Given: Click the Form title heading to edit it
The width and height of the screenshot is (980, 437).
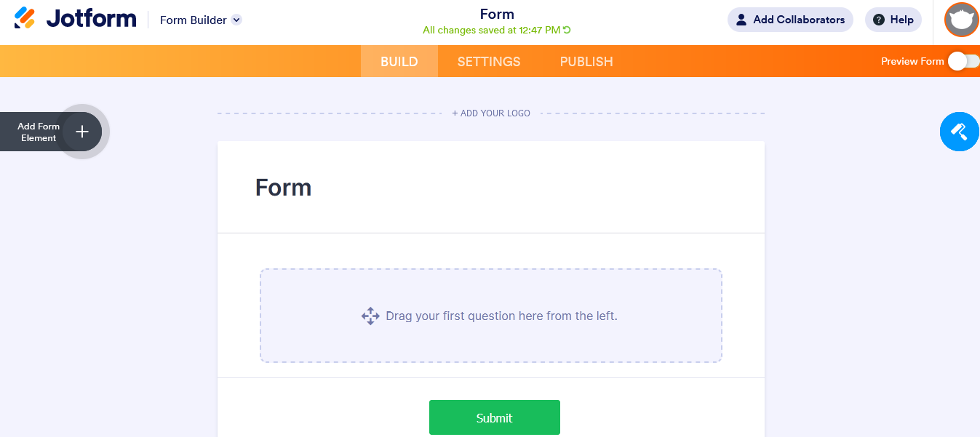Looking at the screenshot, I should point(283,188).
